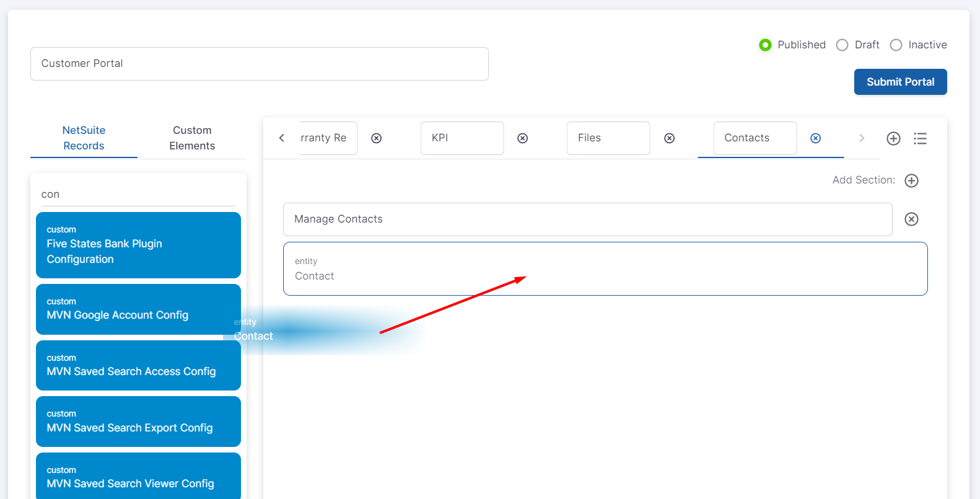This screenshot has height=499, width=980.
Task: Edit the Manage Contacts section title field
Action: pyautogui.click(x=587, y=219)
